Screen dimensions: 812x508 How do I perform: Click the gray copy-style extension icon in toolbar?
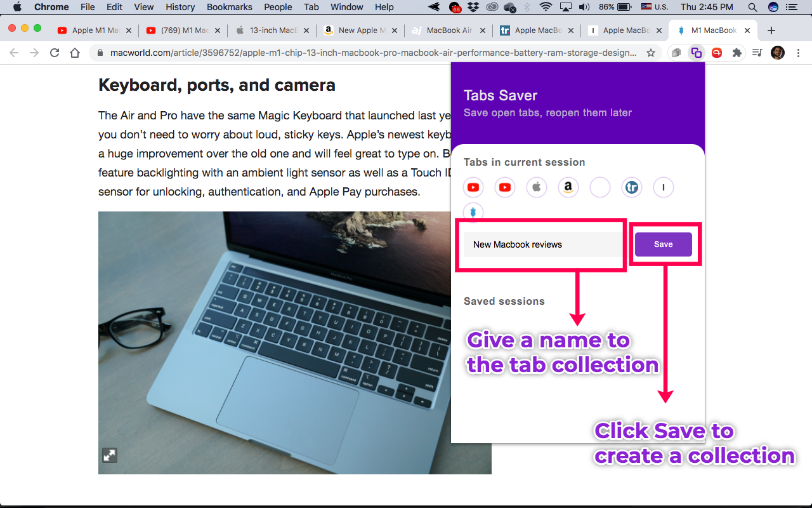(676, 53)
